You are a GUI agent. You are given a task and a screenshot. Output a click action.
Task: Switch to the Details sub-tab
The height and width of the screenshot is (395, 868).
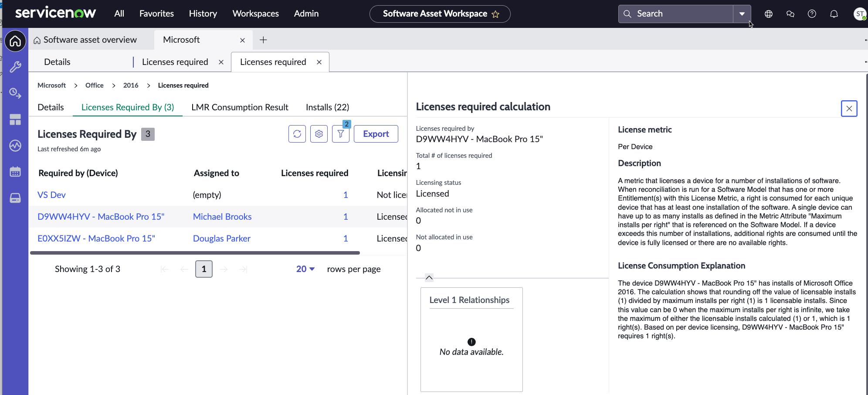coord(57,62)
